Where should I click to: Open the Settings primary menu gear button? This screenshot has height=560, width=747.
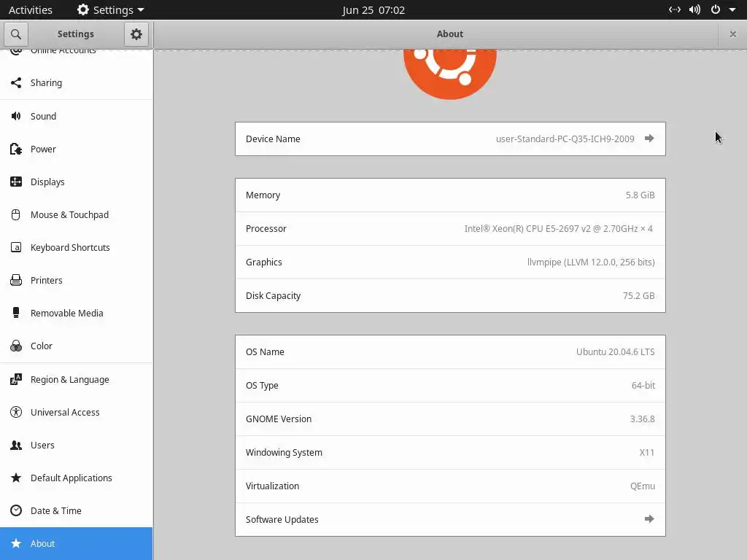click(136, 34)
